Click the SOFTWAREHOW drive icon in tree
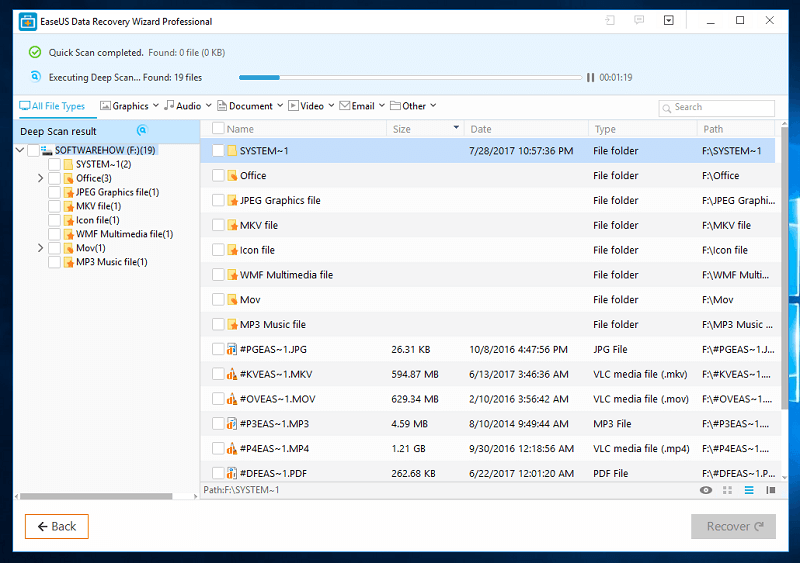The width and height of the screenshot is (800, 563). 46,150
